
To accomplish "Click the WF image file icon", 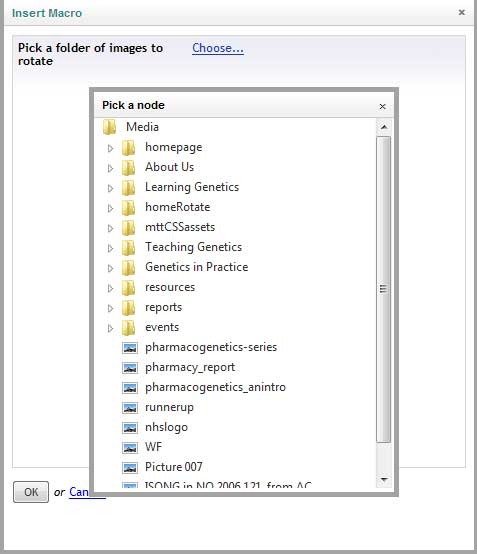I will point(130,448).
